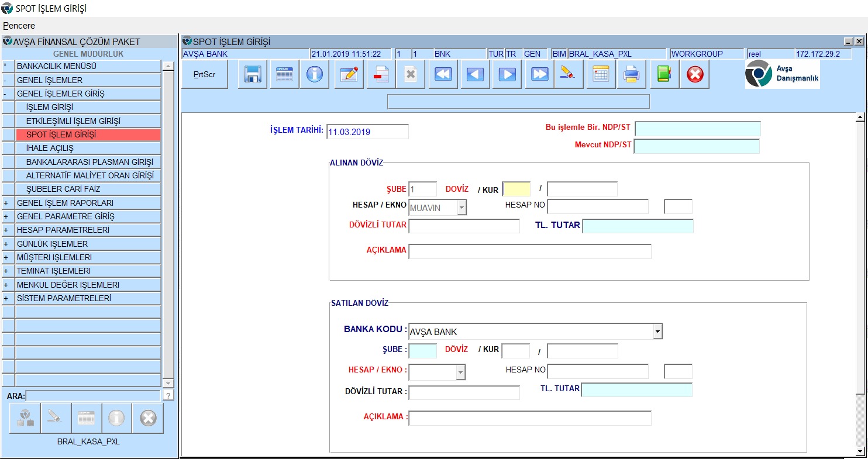The height and width of the screenshot is (459, 868).
Task: Select İHALE AÇILIŞ menu item
Action: pyautogui.click(x=88, y=149)
